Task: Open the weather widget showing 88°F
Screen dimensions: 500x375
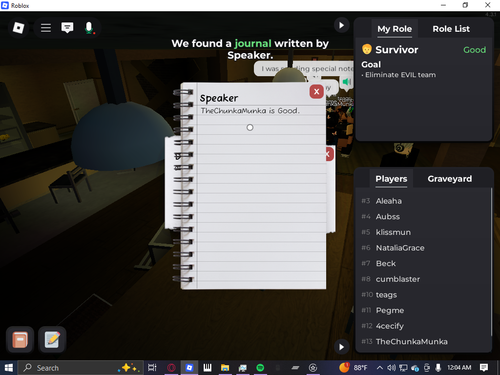Action: coord(353,368)
